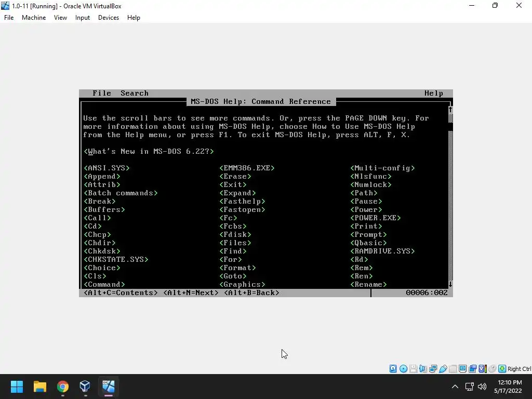Click the optical disk icon in status bar

coord(403,368)
